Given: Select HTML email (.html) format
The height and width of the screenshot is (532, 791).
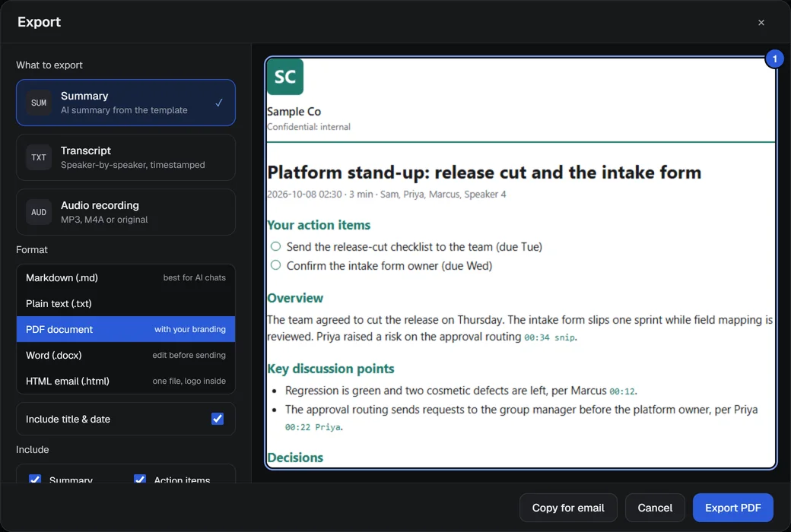Looking at the screenshot, I should click(x=125, y=381).
